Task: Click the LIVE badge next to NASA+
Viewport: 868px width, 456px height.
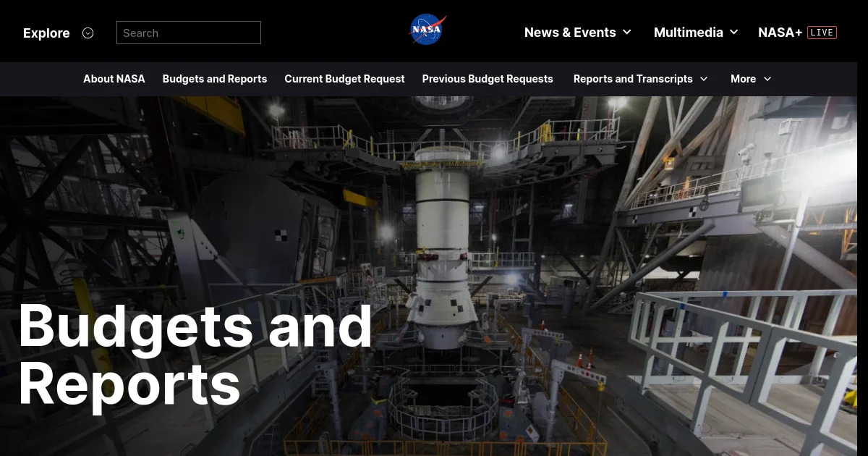Action: [822, 33]
